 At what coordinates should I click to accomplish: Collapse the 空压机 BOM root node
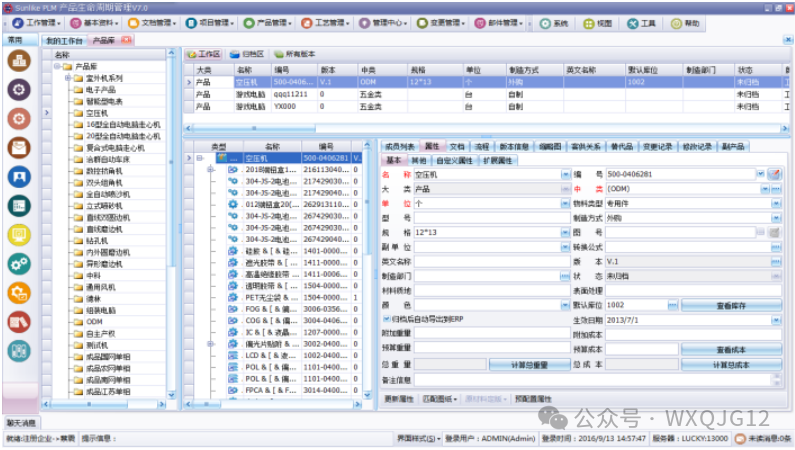click(x=200, y=158)
